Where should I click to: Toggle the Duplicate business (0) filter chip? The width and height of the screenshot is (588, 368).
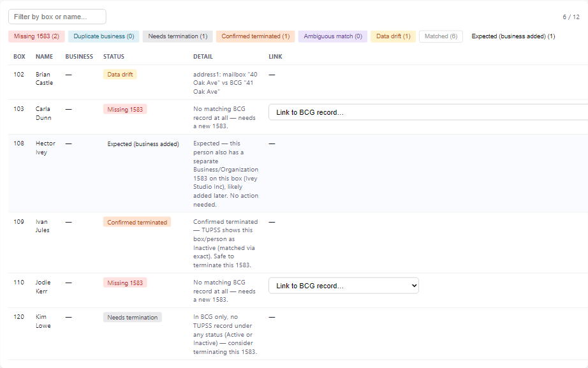coord(103,36)
